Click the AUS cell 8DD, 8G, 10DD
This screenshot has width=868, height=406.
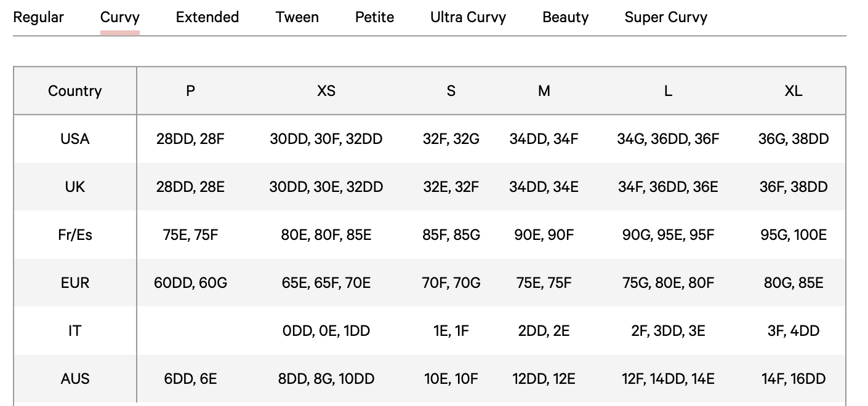click(326, 379)
